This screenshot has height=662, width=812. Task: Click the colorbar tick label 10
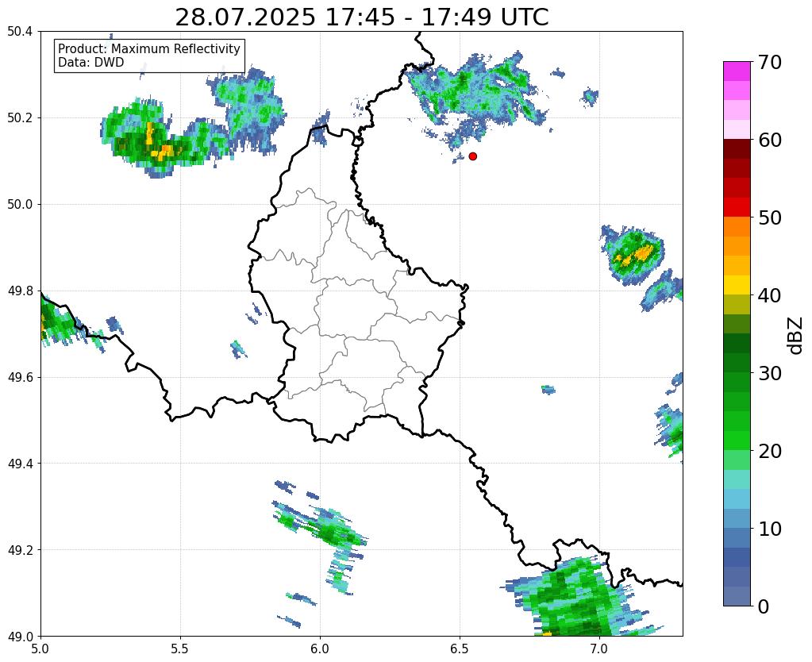[x=770, y=529]
